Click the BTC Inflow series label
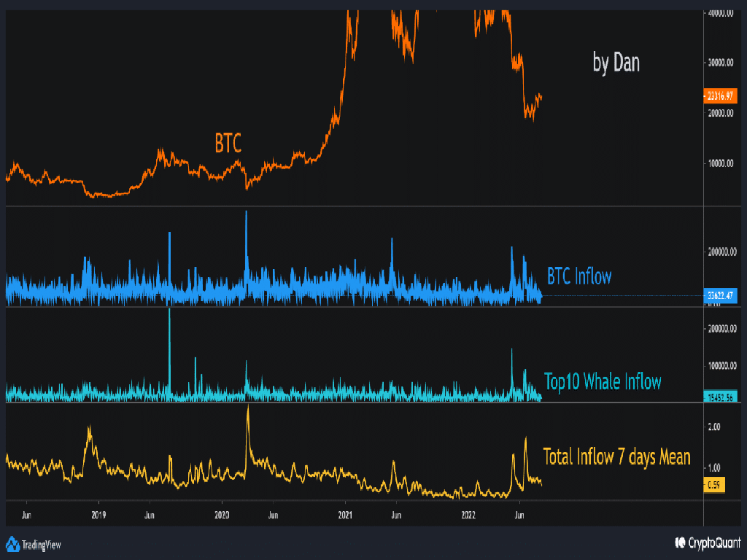747x560 pixels. click(579, 276)
